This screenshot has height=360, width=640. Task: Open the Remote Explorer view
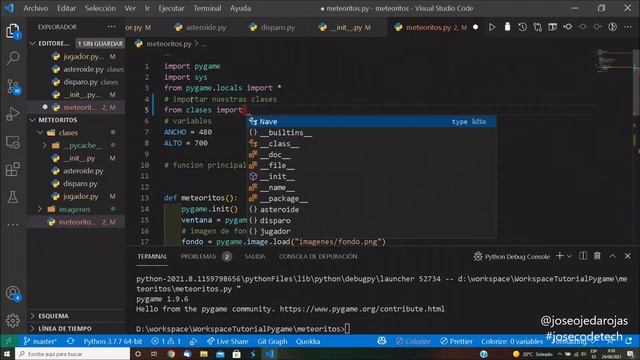pyautogui.click(x=13, y=142)
